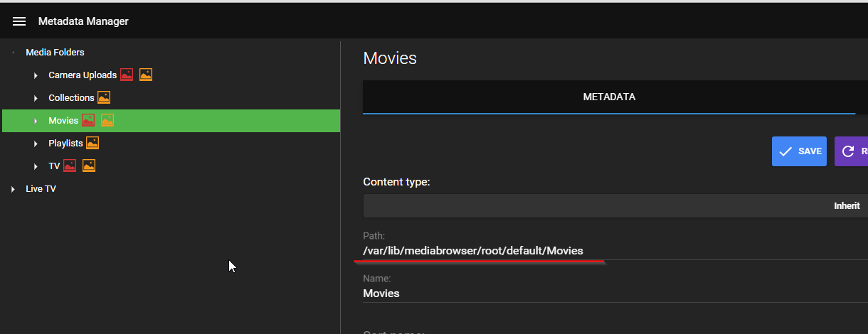Open the Content type dropdown
This screenshot has width=868, height=334.
coord(615,205)
